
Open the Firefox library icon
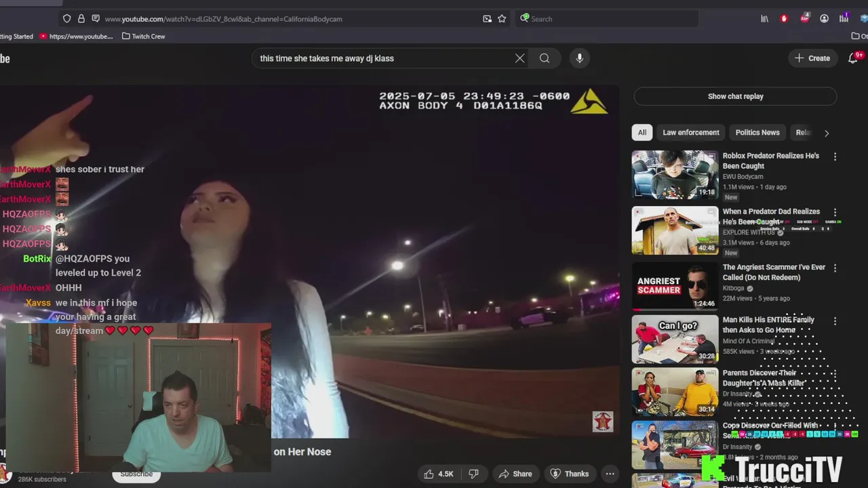764,19
